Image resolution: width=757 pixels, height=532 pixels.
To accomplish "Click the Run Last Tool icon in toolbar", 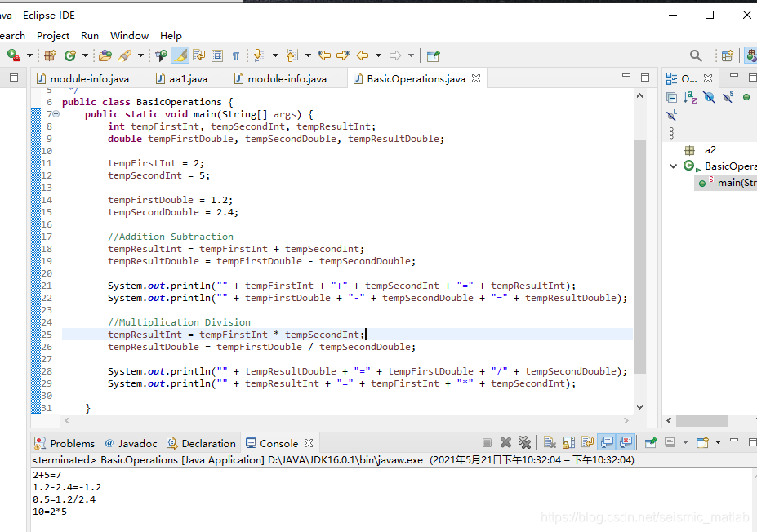I will pos(14,55).
